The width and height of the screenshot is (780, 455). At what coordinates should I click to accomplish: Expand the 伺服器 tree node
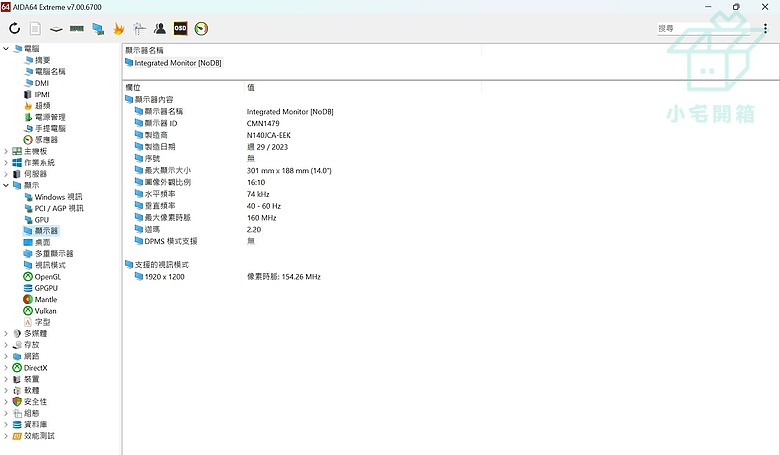(6, 174)
